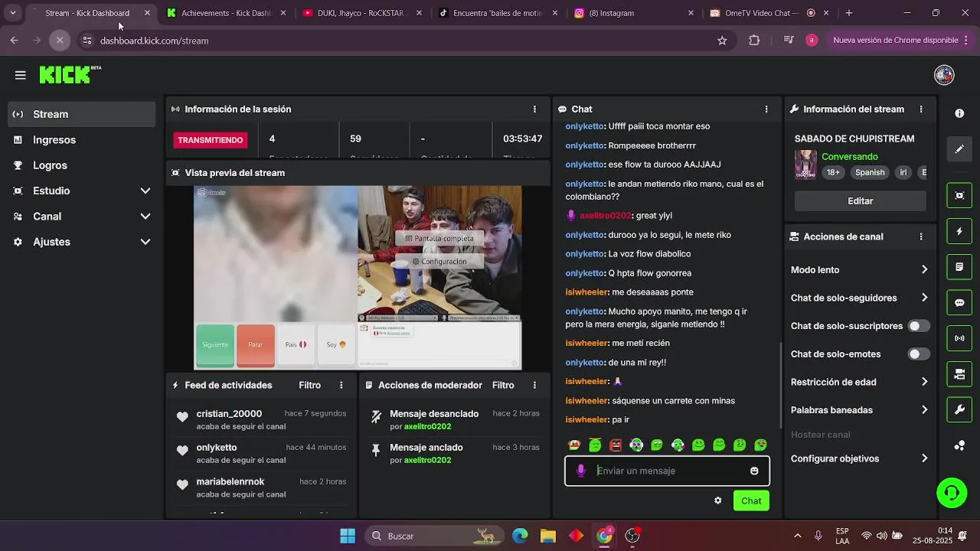Click the pencil edit icon in right sidebar
The width and height of the screenshot is (980, 551).
[959, 149]
